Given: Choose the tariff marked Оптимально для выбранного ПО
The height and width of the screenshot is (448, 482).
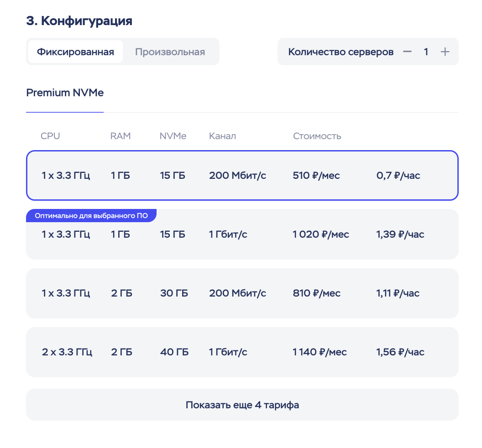Looking at the screenshot, I should (x=242, y=234).
